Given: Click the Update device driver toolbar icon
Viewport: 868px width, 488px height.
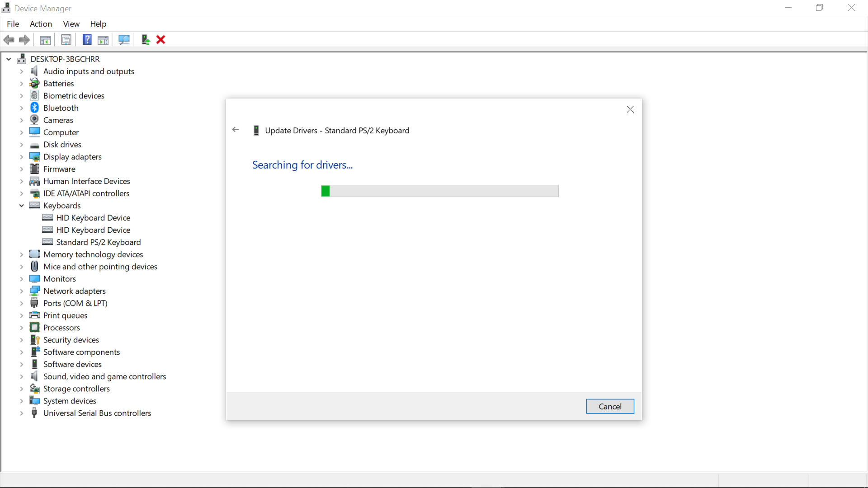Looking at the screenshot, I should coord(146,40).
